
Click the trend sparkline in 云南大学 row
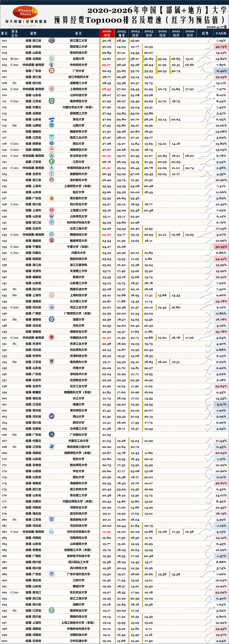coord(205,59)
